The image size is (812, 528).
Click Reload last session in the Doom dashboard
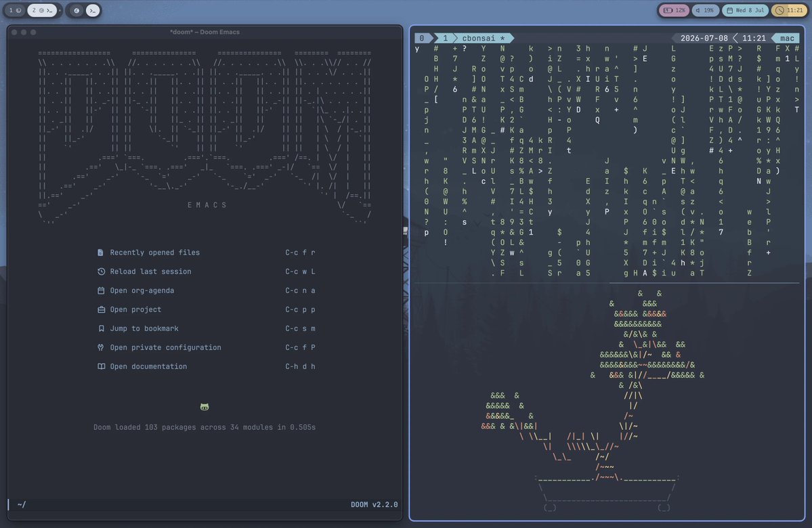150,271
